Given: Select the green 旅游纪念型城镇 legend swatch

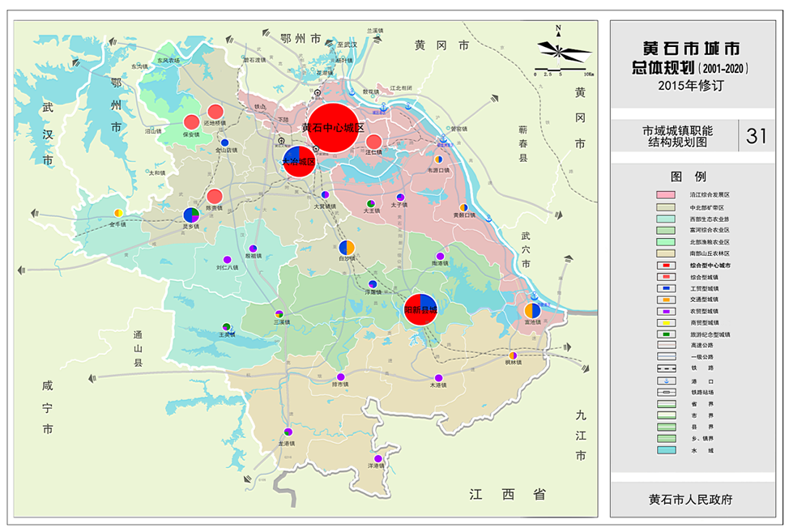Looking at the screenshot, I should 666,334.
